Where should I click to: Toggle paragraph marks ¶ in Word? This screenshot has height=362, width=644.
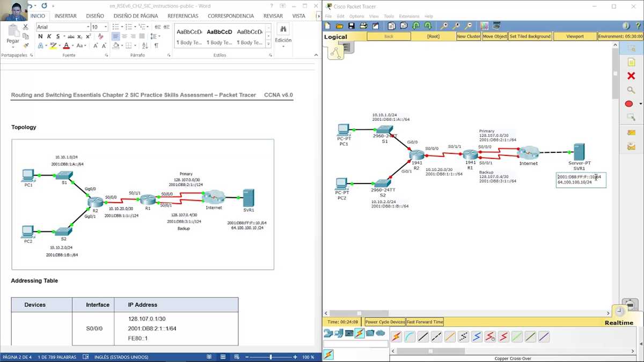coord(156,46)
